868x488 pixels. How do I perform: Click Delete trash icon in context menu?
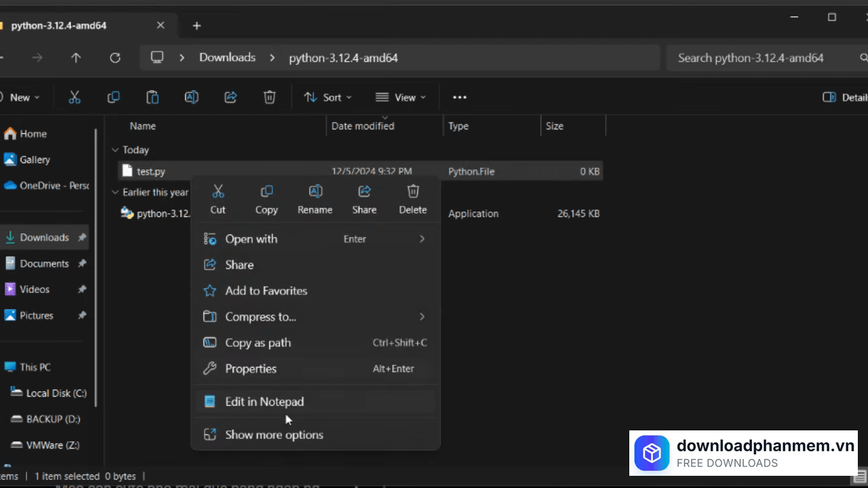(413, 191)
